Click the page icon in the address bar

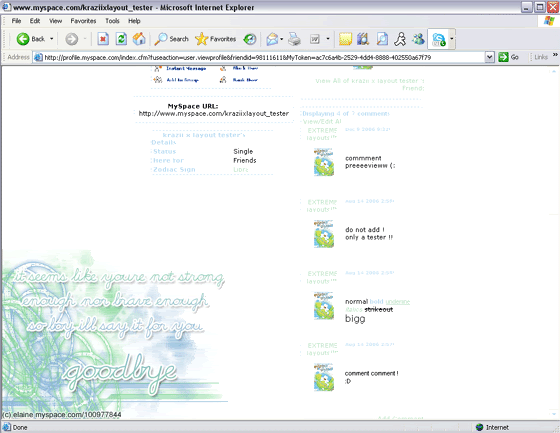pyautogui.click(x=38, y=57)
